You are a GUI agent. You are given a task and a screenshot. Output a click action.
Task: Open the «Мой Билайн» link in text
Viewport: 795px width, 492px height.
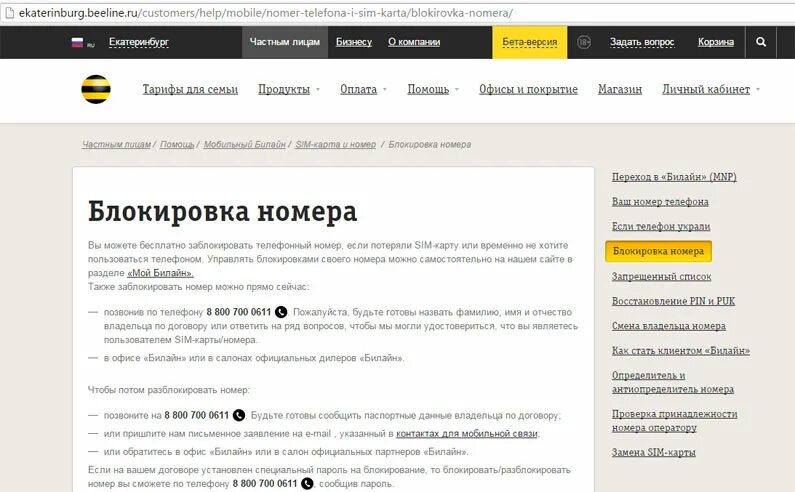pyautogui.click(x=160, y=273)
